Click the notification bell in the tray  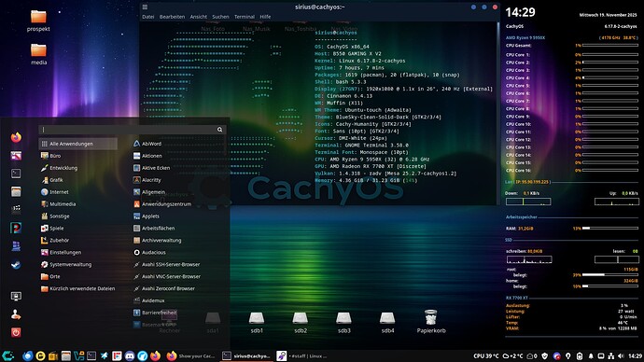tap(591, 355)
